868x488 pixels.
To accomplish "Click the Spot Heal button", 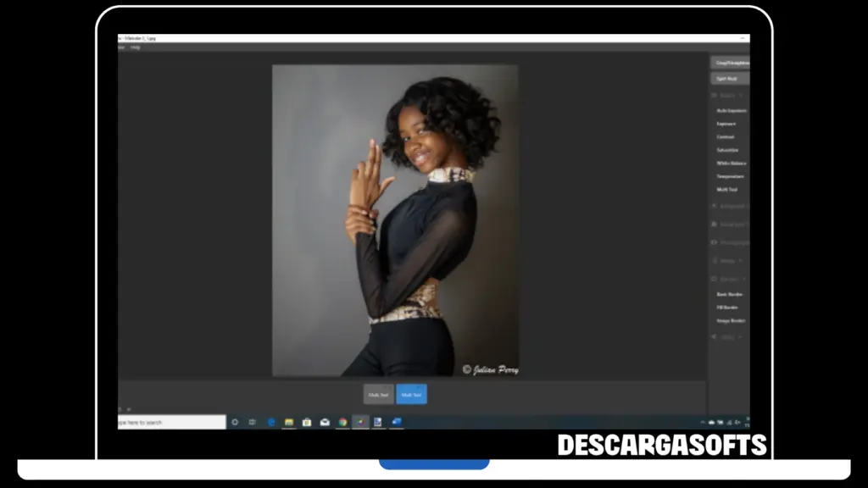I will [x=729, y=79].
